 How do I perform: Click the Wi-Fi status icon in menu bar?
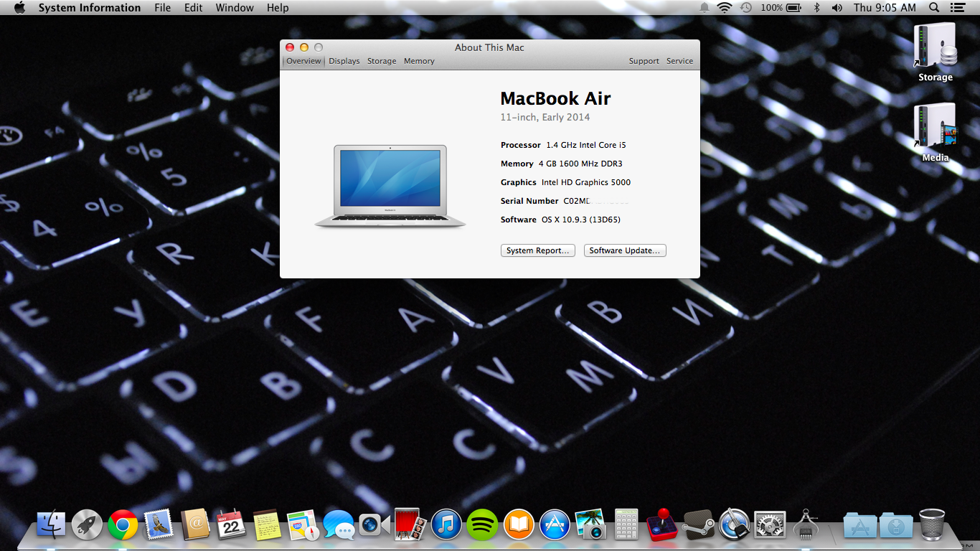pos(725,8)
